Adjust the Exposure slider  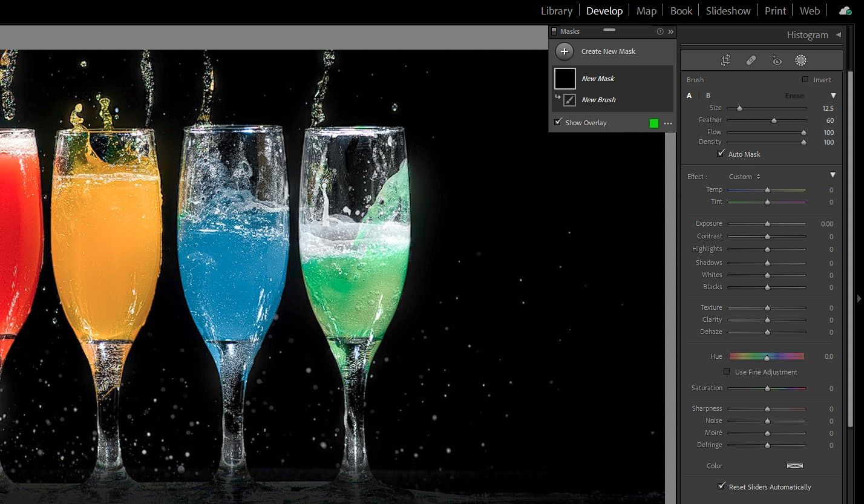(x=767, y=224)
